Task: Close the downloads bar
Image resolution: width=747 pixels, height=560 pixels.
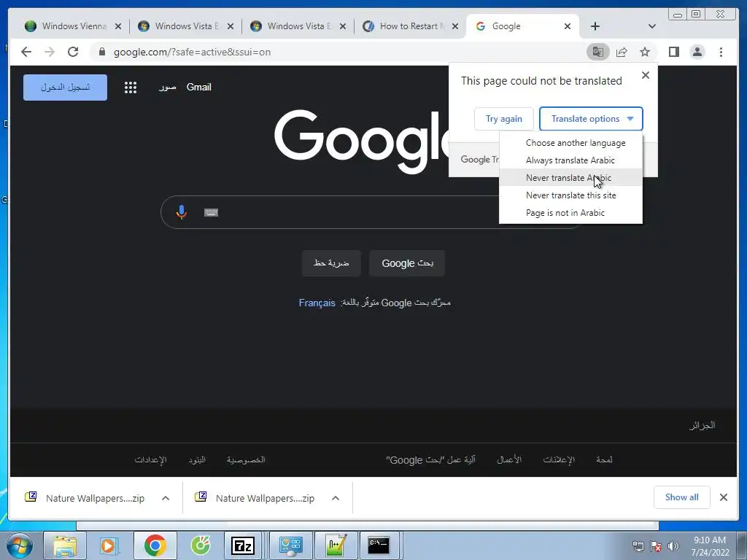Action: pos(723,497)
